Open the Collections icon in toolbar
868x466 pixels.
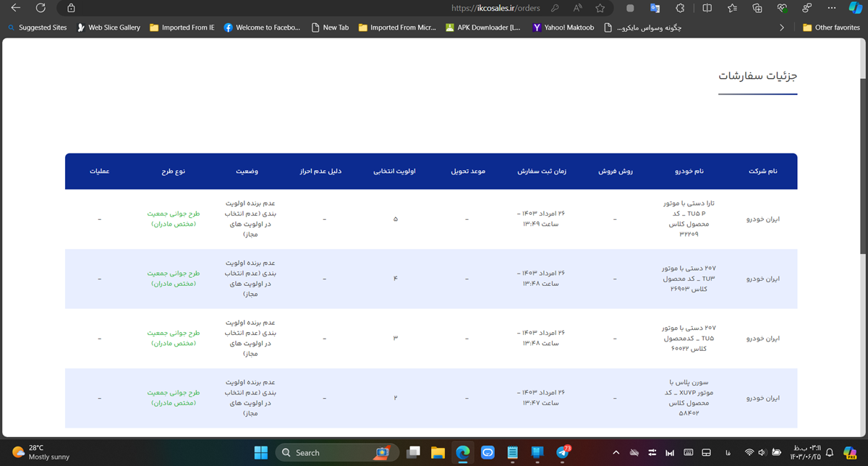click(x=757, y=8)
